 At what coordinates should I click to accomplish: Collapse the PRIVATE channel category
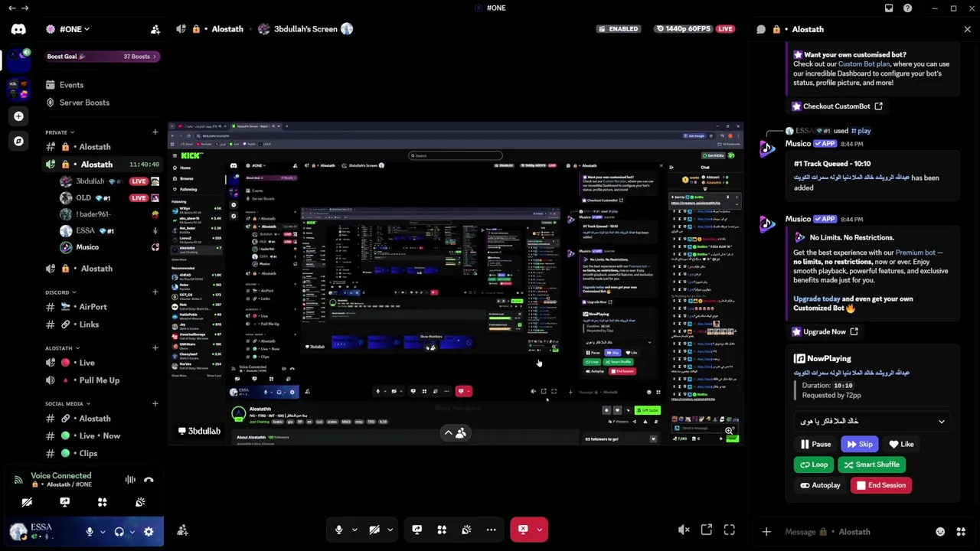pyautogui.click(x=60, y=132)
